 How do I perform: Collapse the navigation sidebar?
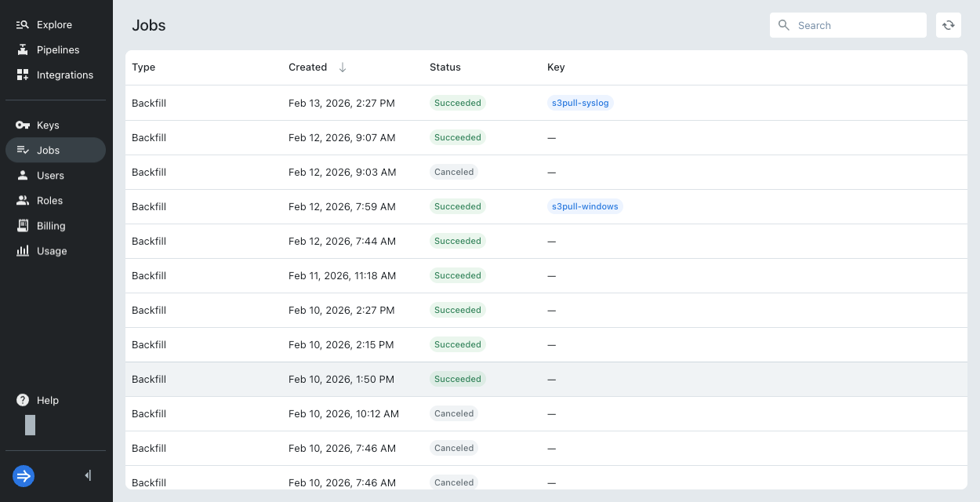coord(87,475)
